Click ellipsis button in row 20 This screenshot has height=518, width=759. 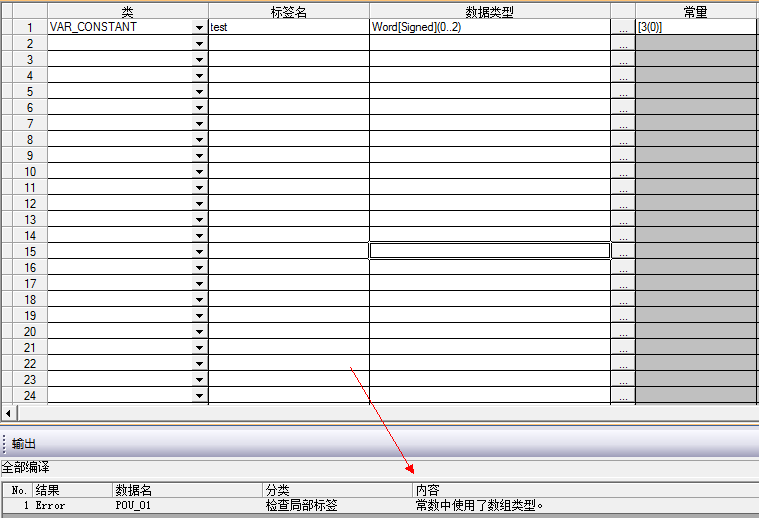pyautogui.click(x=623, y=332)
